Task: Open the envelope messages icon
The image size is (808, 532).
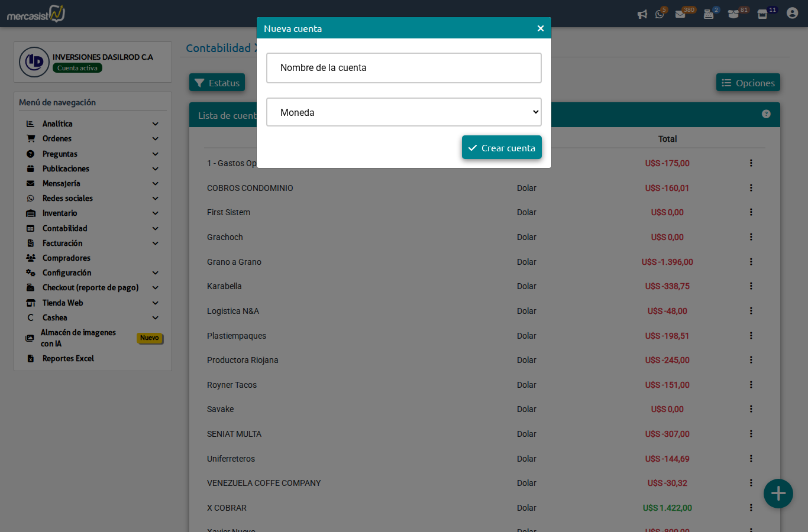Action: (680, 14)
